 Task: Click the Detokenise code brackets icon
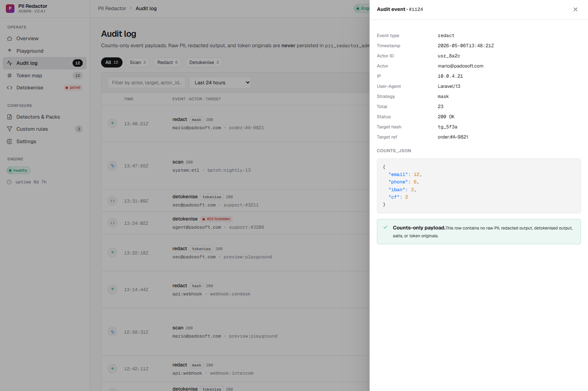click(10, 88)
